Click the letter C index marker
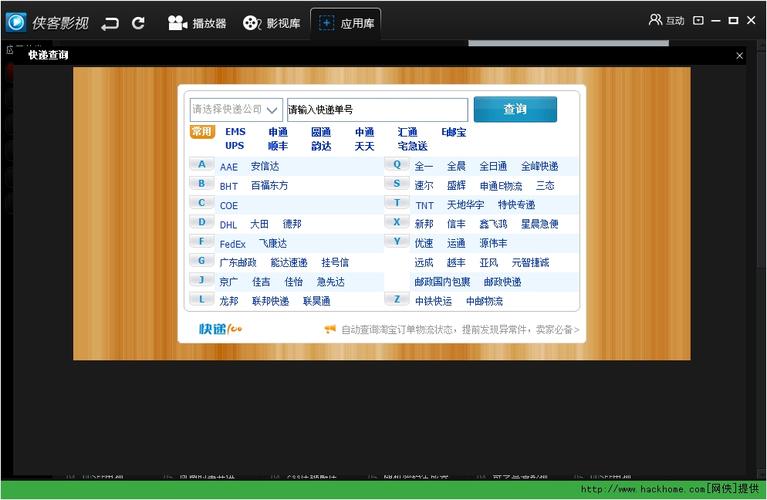Image resolution: width=767 pixels, height=500 pixels. click(202, 203)
